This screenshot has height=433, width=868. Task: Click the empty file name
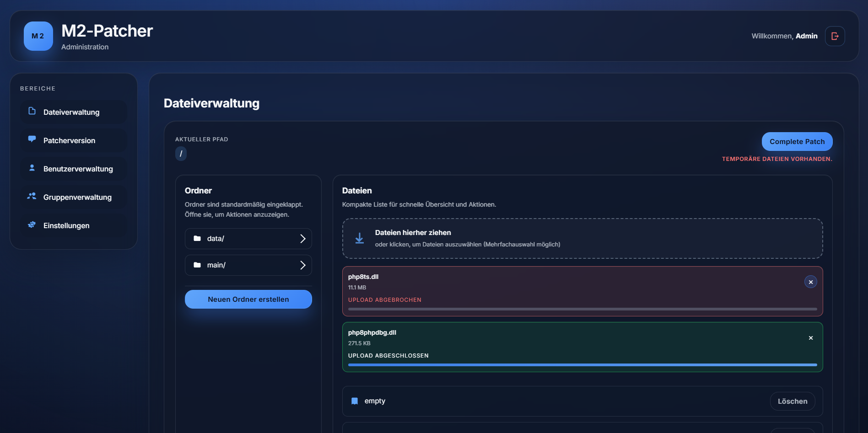point(375,401)
